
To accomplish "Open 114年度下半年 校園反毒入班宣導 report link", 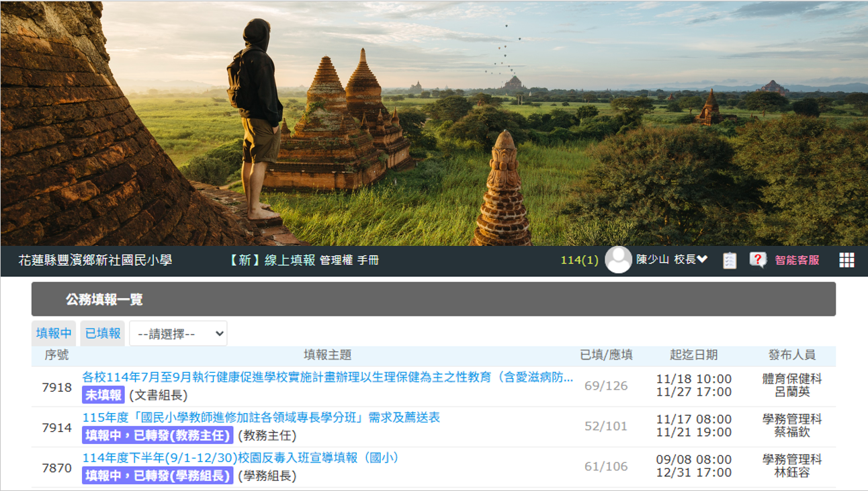I will pyautogui.click(x=241, y=458).
